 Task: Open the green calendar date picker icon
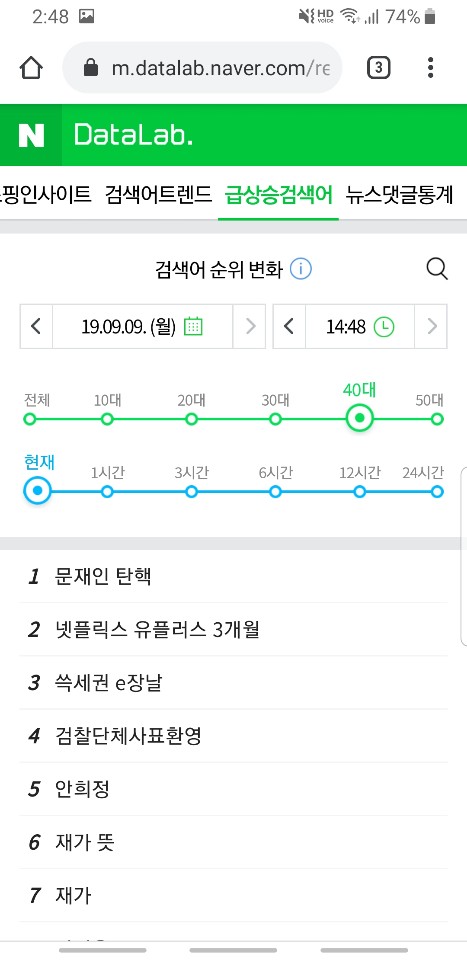click(x=193, y=326)
